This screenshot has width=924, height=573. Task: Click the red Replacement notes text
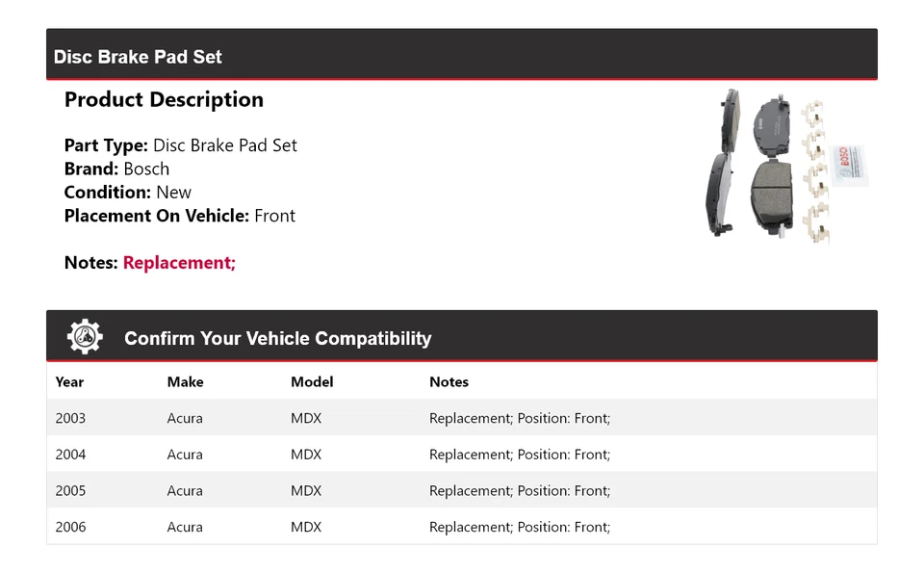[x=179, y=263]
